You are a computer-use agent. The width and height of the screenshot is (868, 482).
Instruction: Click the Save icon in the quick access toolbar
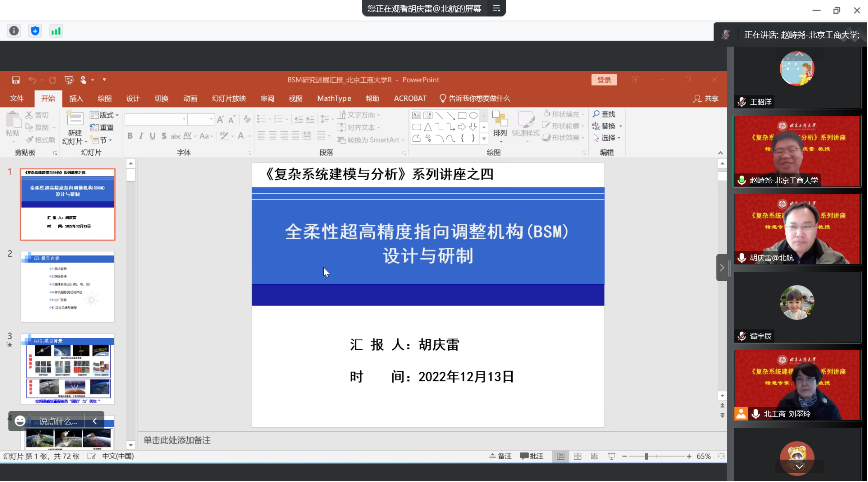(16, 80)
